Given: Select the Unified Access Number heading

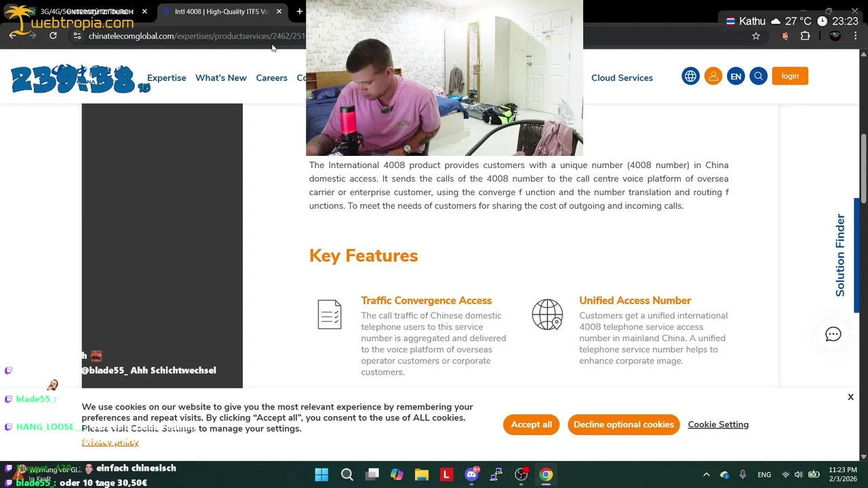Looking at the screenshot, I should click(635, 300).
